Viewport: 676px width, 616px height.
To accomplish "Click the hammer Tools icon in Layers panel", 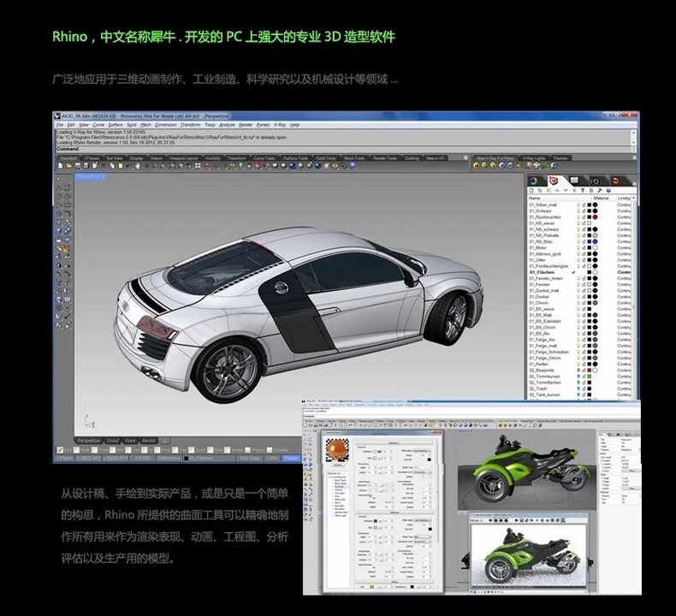I will coord(600,190).
